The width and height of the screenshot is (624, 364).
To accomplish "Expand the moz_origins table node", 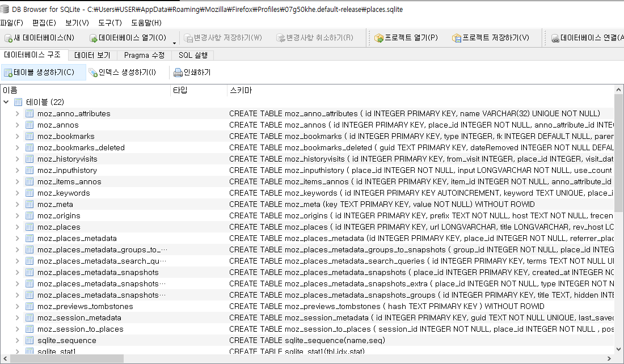I will point(17,215).
